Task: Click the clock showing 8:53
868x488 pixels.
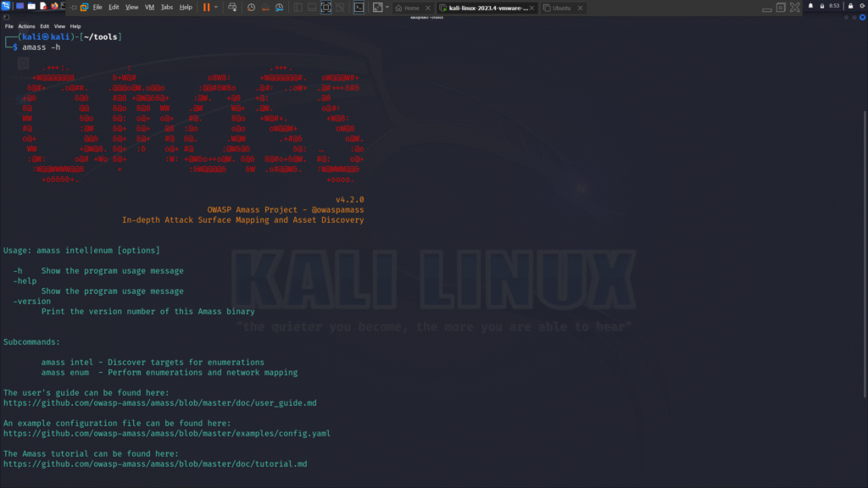Action: (x=834, y=6)
